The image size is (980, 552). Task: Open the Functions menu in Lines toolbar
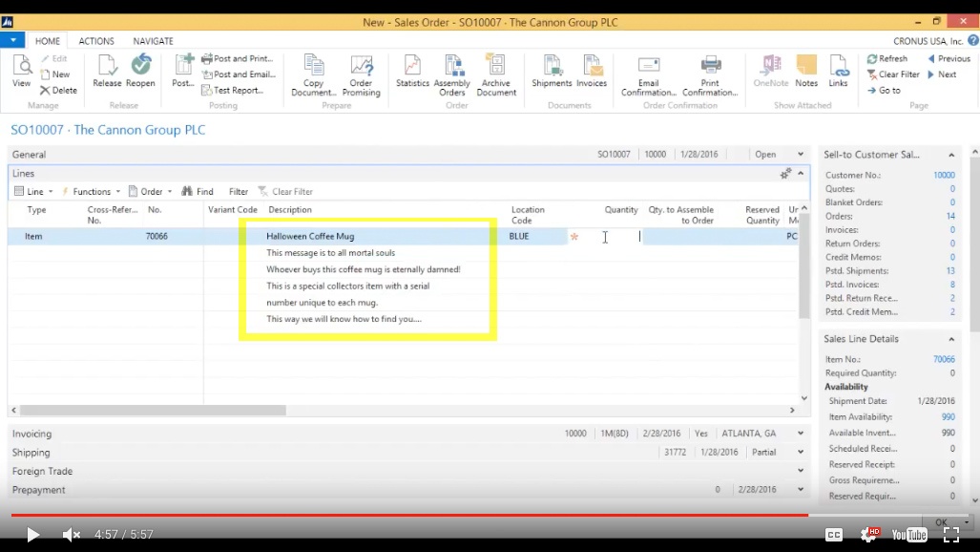tap(91, 192)
